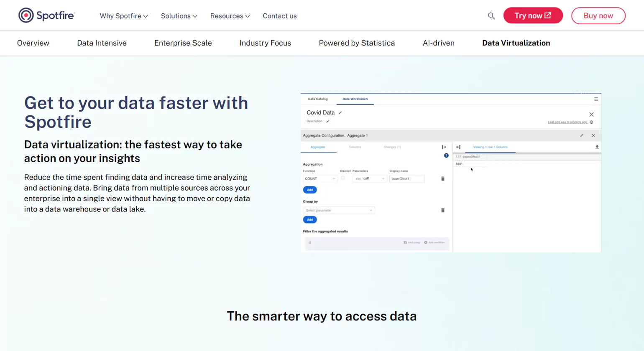Open the Changes tab in Aggregate Configuration
Viewport: 644px width, 351px height.
point(392,147)
